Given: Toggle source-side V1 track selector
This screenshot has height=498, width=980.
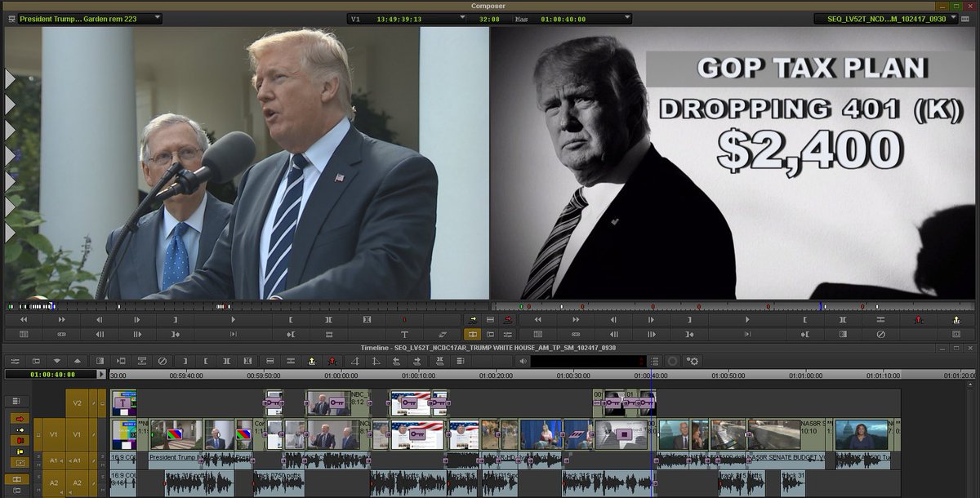Looking at the screenshot, I should click(x=54, y=435).
